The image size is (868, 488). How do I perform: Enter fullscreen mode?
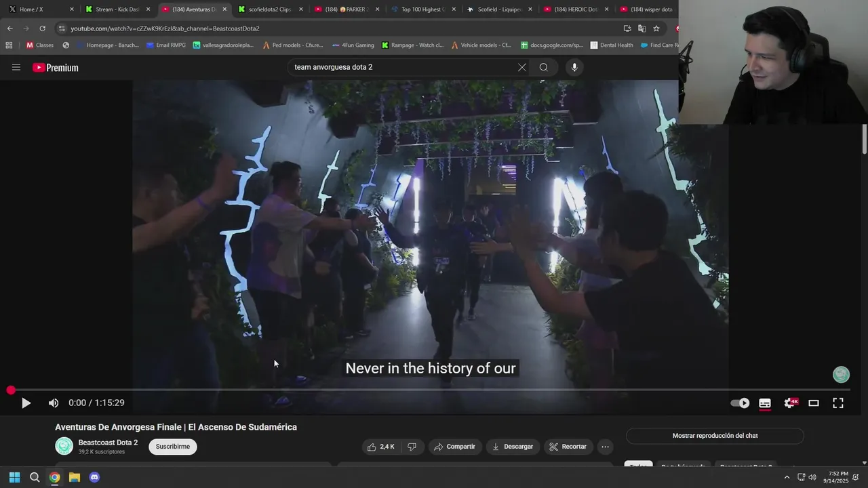(838, 403)
